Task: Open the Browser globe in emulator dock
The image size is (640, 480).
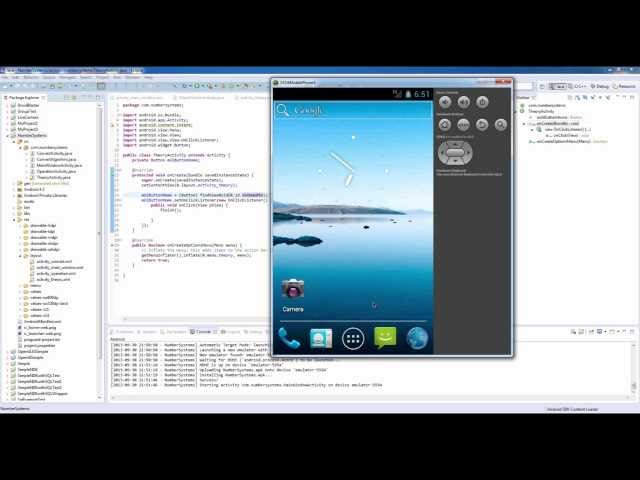Action: pos(417,338)
